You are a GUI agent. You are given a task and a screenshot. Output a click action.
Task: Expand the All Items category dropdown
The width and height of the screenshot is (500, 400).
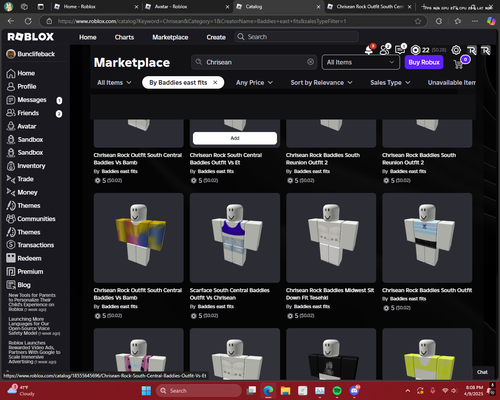pyautogui.click(x=114, y=82)
